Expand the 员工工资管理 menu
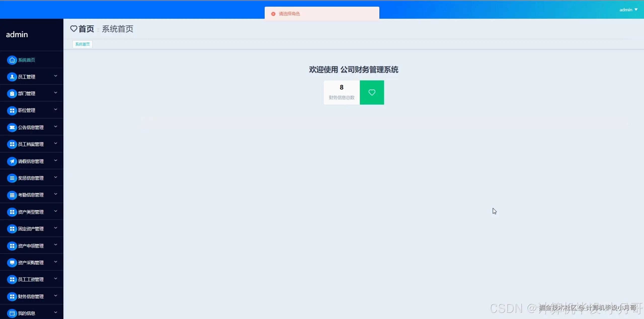The height and width of the screenshot is (319, 644). point(56,279)
